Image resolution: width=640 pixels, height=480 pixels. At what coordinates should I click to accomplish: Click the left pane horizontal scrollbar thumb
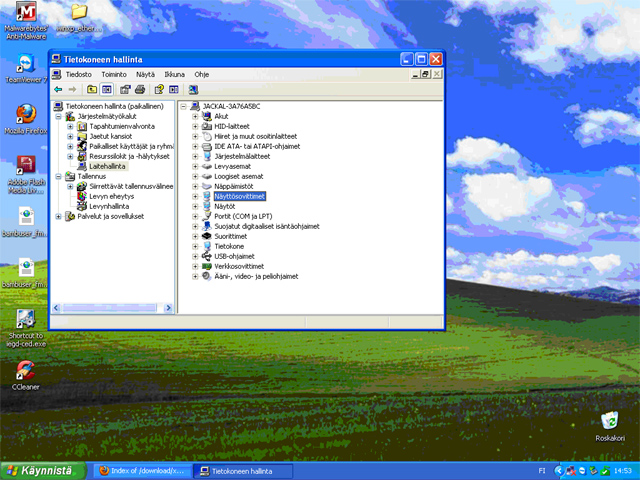pos(109,308)
